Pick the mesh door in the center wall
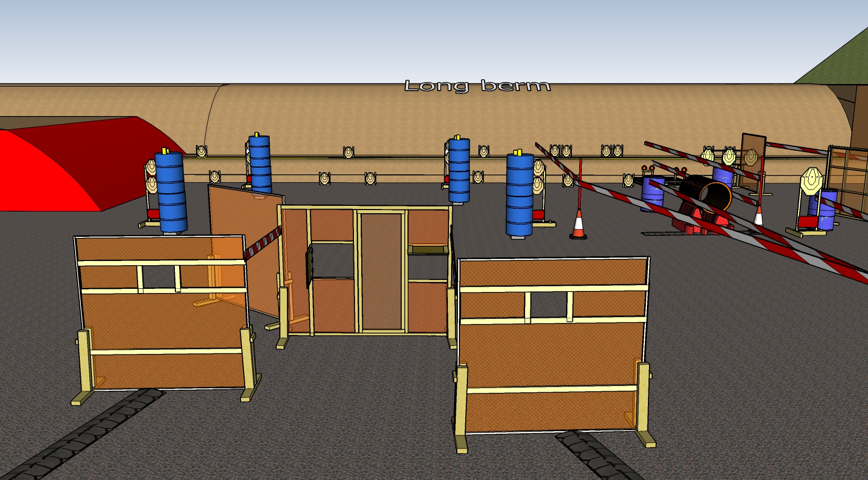868x480 pixels. coord(382,271)
